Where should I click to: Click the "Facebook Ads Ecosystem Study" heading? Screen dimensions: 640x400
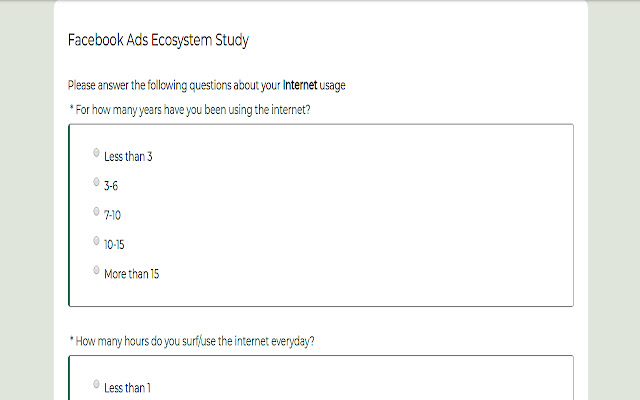pyautogui.click(x=158, y=41)
